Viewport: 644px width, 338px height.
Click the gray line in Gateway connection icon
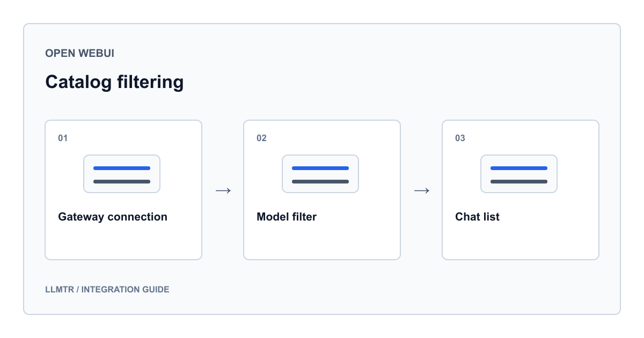click(x=122, y=181)
